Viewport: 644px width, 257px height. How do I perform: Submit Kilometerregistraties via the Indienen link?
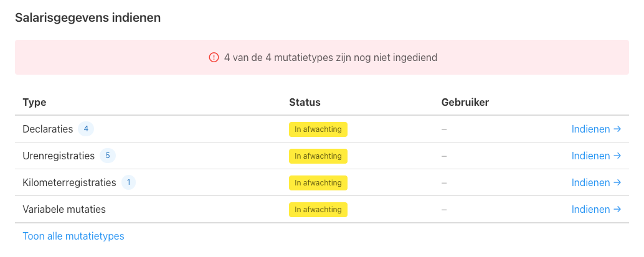pyautogui.click(x=597, y=182)
